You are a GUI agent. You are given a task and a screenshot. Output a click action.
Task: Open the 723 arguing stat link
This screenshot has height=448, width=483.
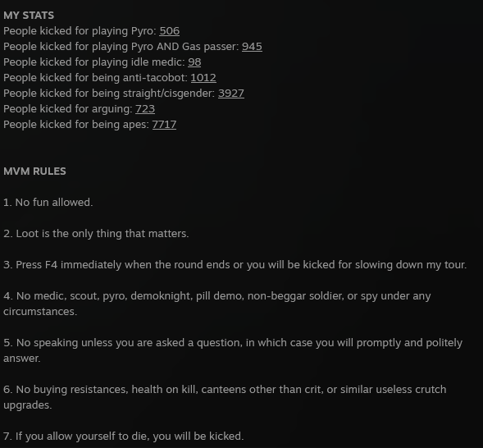145,109
